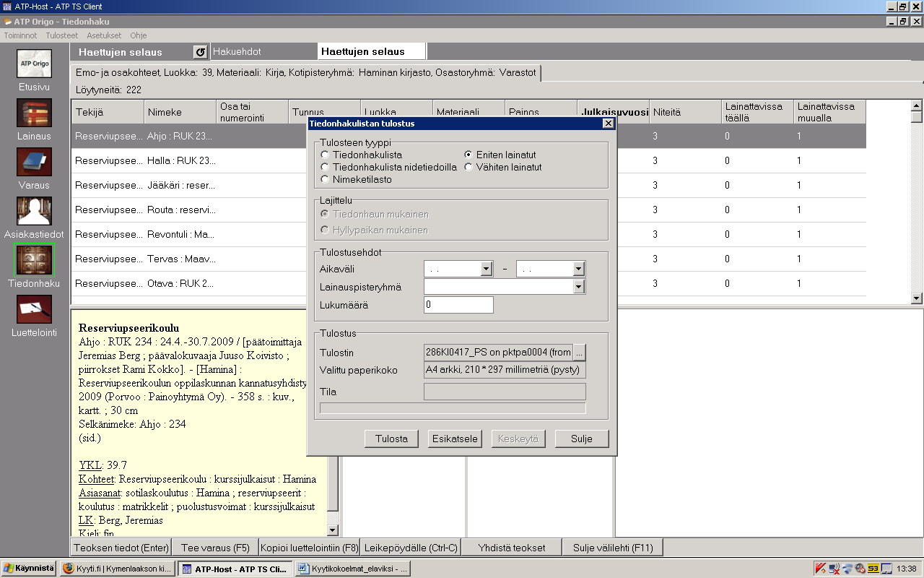The width and height of the screenshot is (924, 578).
Task: Select the Jääkäri : reser... row
Action: point(468,185)
